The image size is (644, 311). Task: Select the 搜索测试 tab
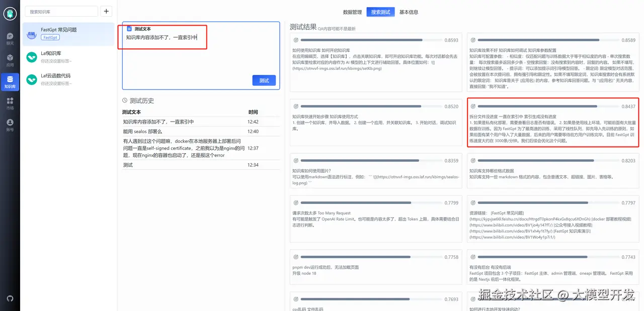click(x=380, y=12)
